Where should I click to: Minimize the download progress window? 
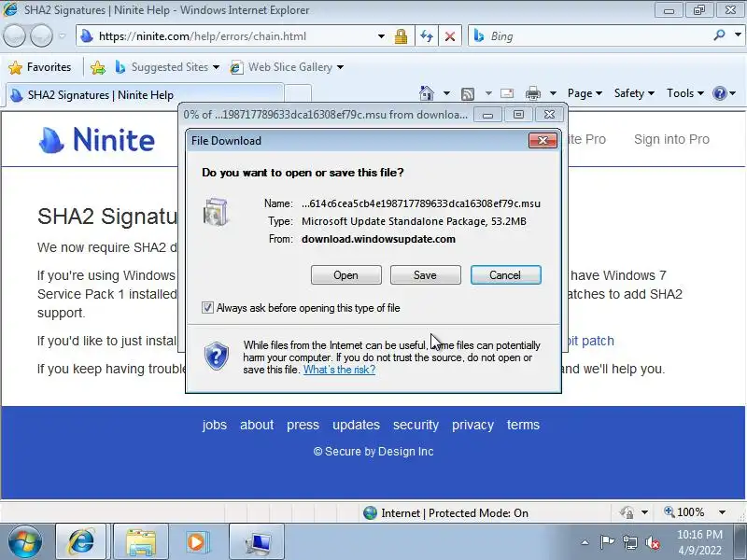pos(487,115)
